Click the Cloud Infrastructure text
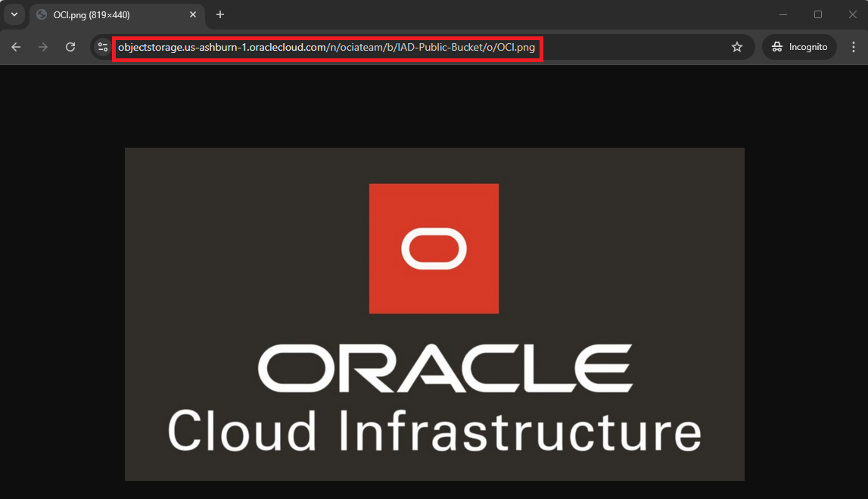The width and height of the screenshot is (868, 499). 434,433
